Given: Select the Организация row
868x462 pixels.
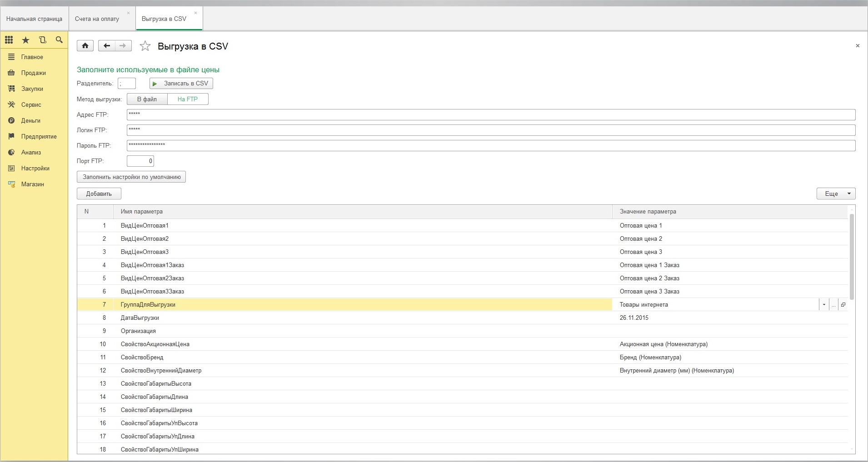Looking at the screenshot, I should coord(463,331).
